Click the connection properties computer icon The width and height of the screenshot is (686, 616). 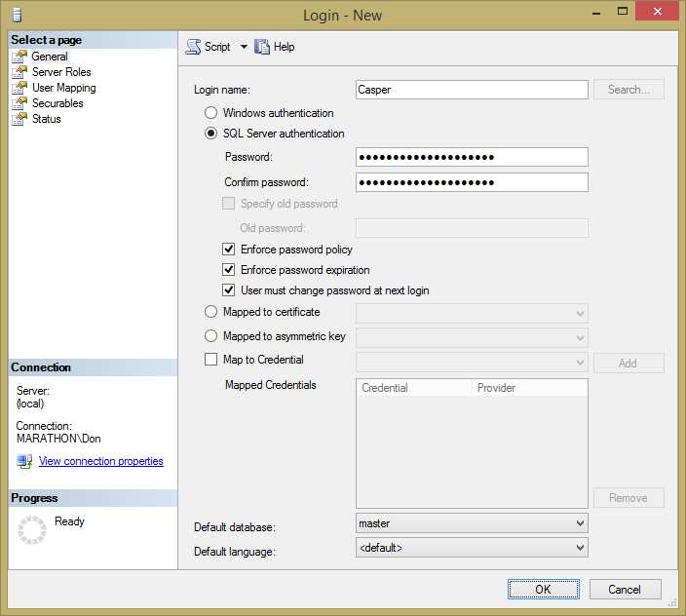[x=24, y=461]
